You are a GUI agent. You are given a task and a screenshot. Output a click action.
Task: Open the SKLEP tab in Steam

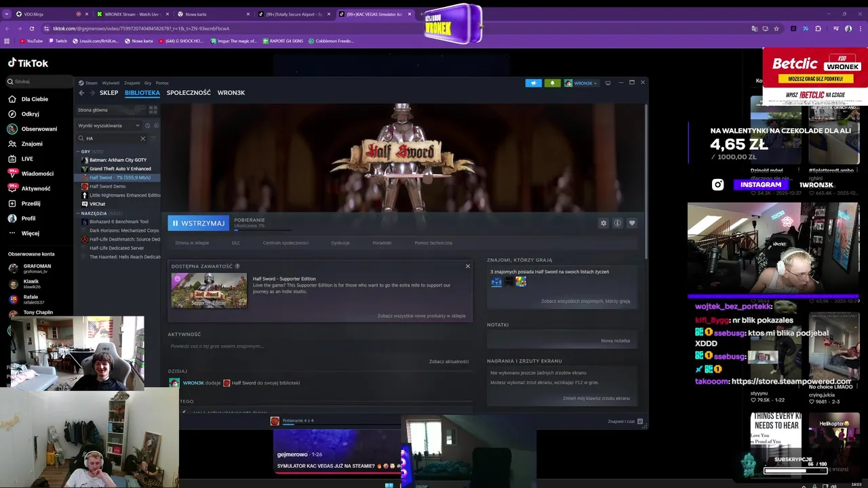[108, 93]
